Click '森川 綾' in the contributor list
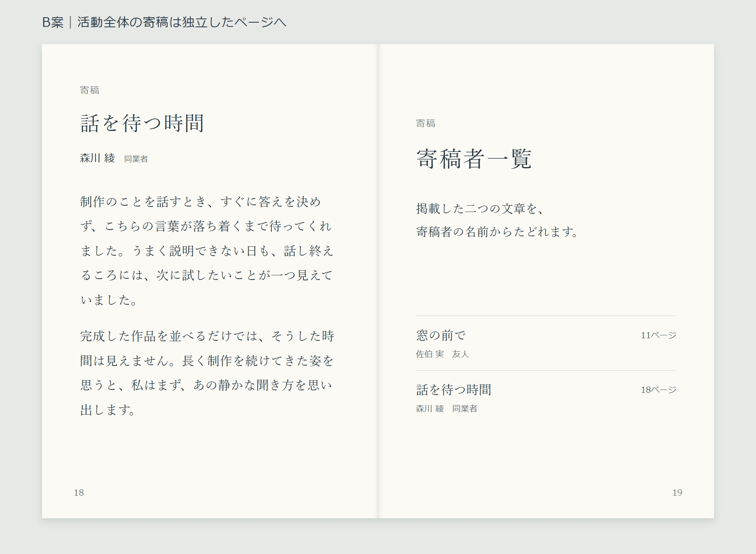The height and width of the screenshot is (554, 756). 430,409
